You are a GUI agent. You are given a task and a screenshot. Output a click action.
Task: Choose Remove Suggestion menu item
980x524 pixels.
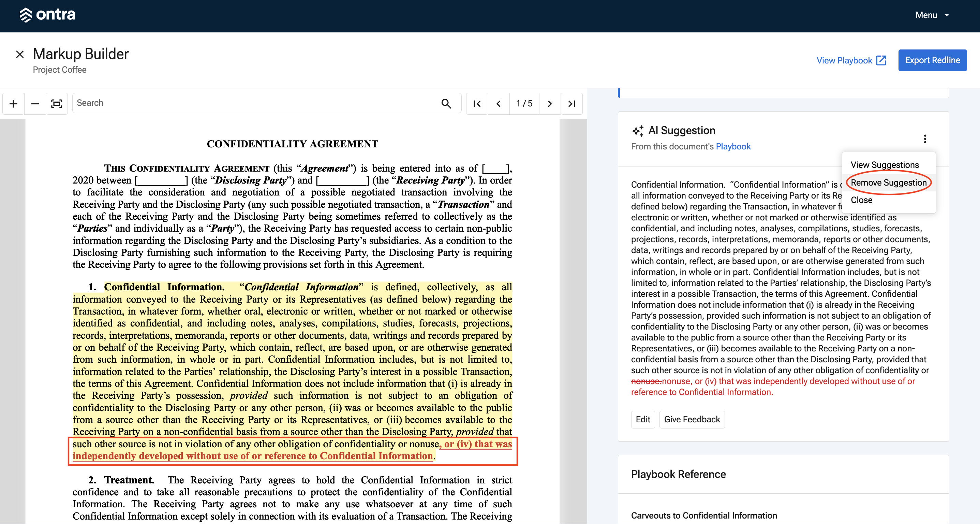point(888,183)
